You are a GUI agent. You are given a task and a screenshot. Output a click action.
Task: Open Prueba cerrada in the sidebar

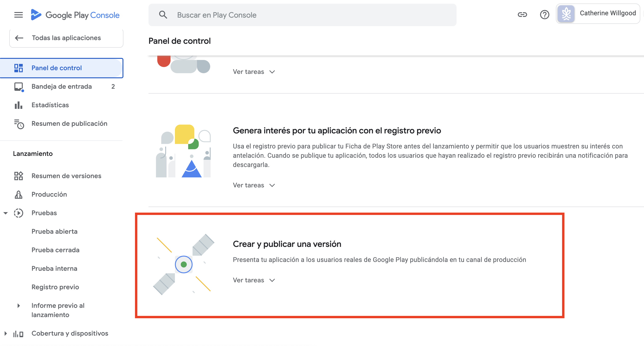[x=55, y=250]
